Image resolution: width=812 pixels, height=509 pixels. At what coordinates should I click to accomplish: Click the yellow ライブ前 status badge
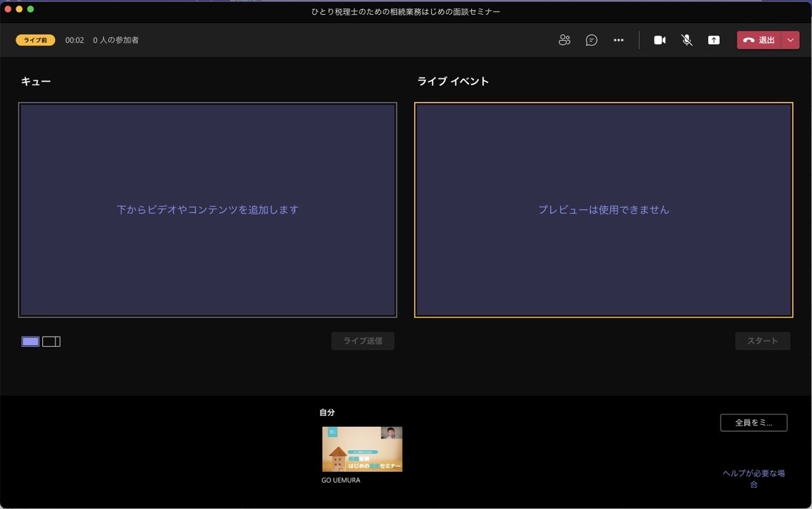pyautogui.click(x=35, y=40)
